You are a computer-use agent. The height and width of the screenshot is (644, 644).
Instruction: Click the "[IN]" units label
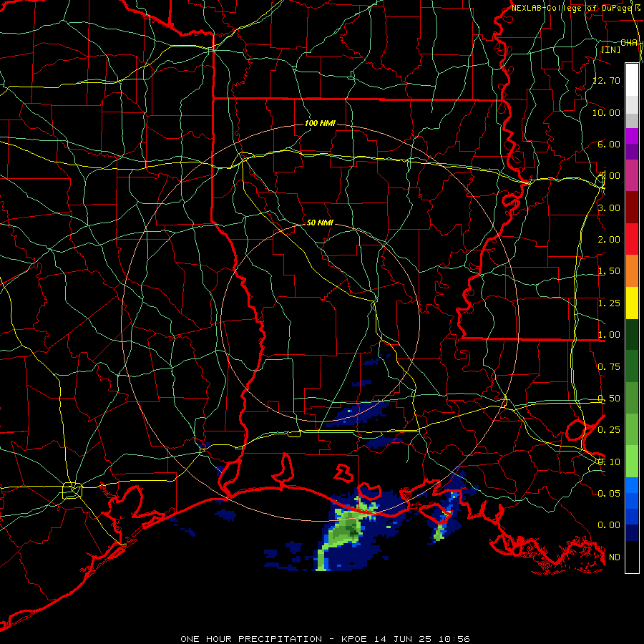pos(610,49)
